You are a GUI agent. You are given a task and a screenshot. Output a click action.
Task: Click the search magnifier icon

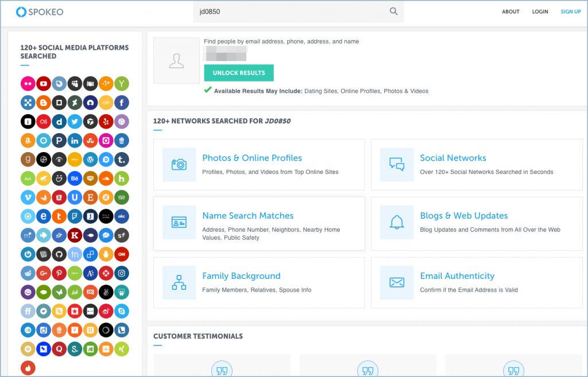[393, 11]
